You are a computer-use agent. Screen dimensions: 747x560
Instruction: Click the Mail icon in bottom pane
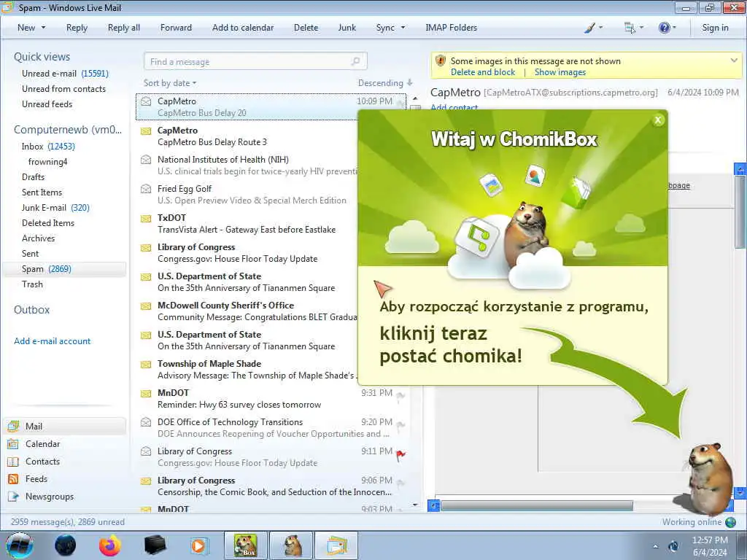click(x=13, y=426)
